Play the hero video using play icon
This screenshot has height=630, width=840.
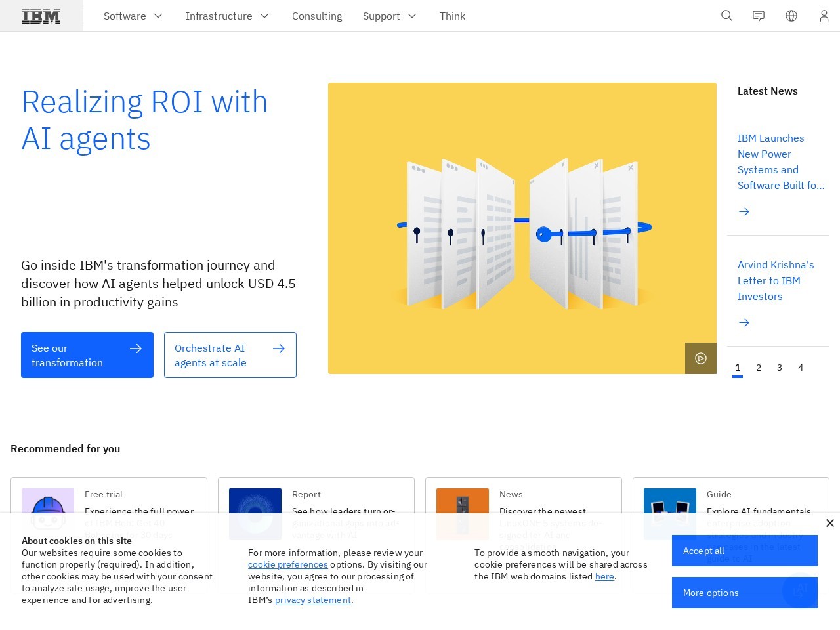[x=701, y=358]
